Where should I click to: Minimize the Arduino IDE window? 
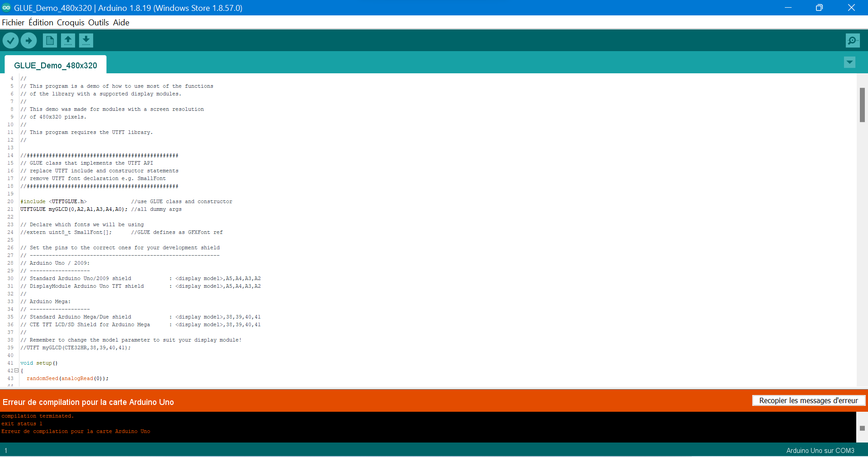(788, 8)
